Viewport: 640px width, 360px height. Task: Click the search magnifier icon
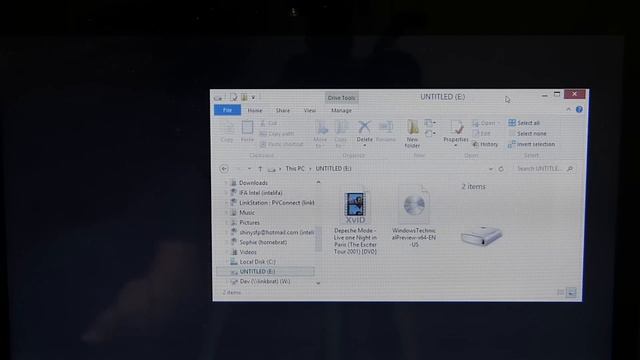(x=570, y=169)
